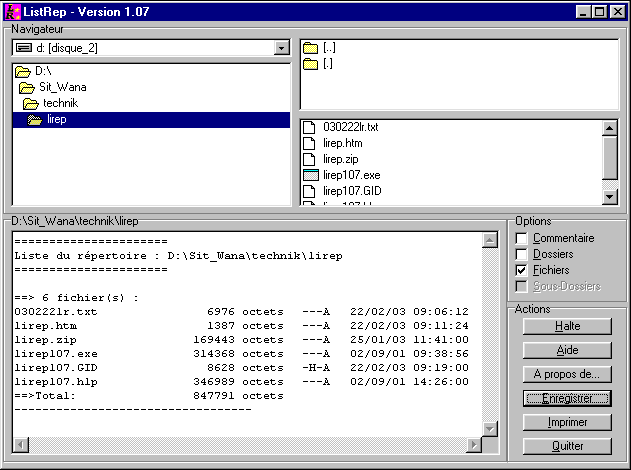Open the drive selection dropdown arrow
The image size is (631, 470).
tap(282, 48)
